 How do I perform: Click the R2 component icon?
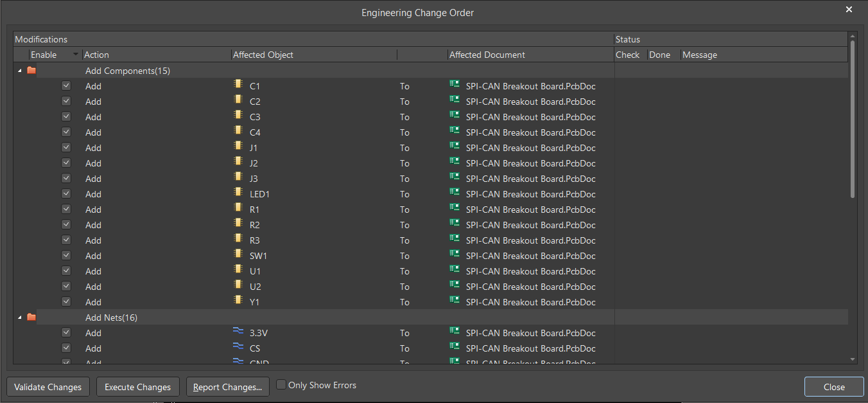(238, 224)
